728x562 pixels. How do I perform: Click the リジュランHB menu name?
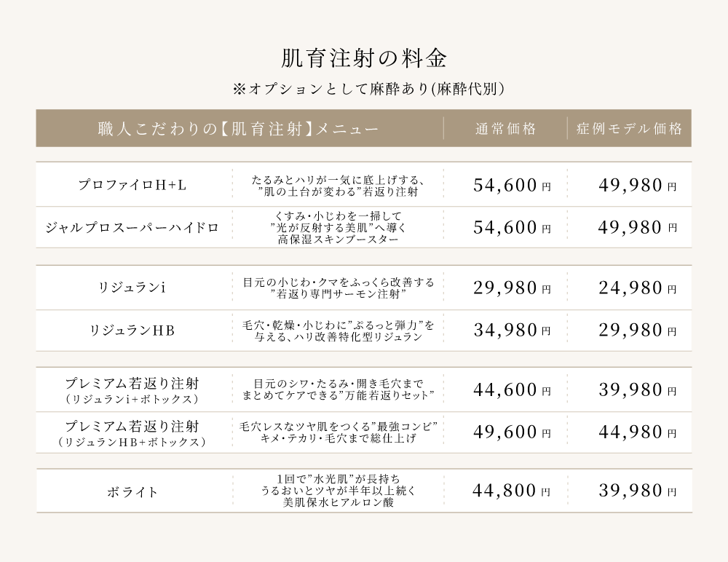coord(132,331)
